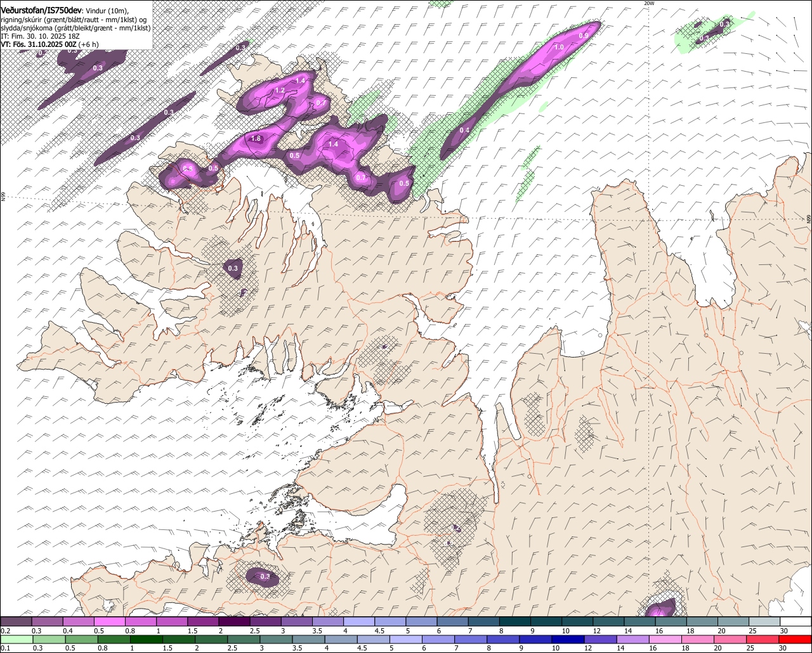
Task: Click the red 30 swatch in rain legend
Action: (796, 640)
